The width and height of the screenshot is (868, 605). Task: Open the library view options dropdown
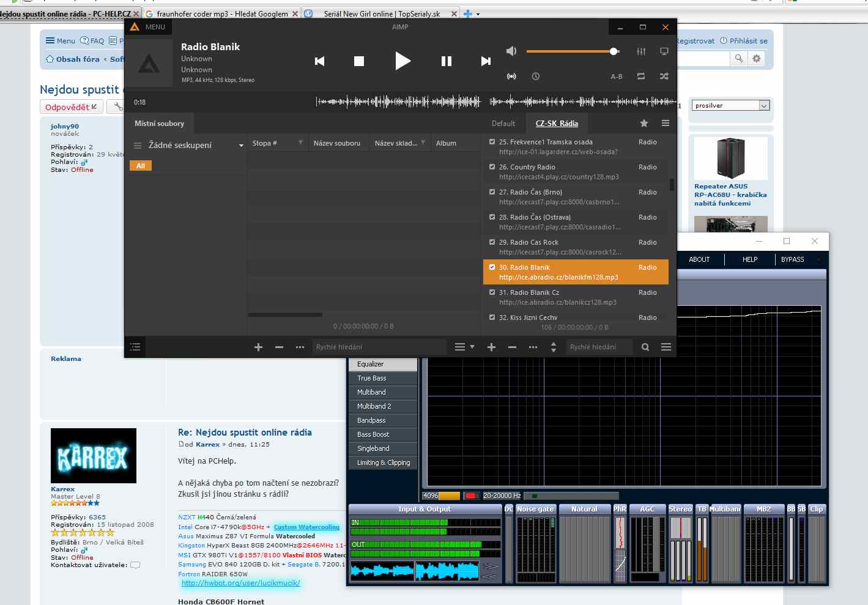pos(464,347)
